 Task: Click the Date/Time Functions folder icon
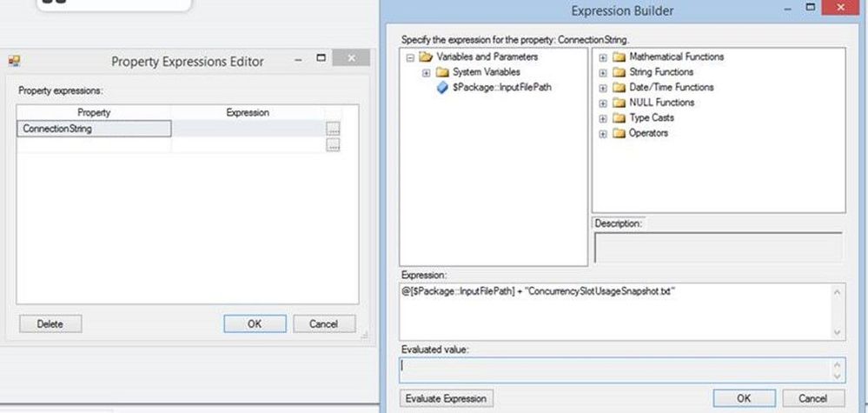tap(619, 87)
